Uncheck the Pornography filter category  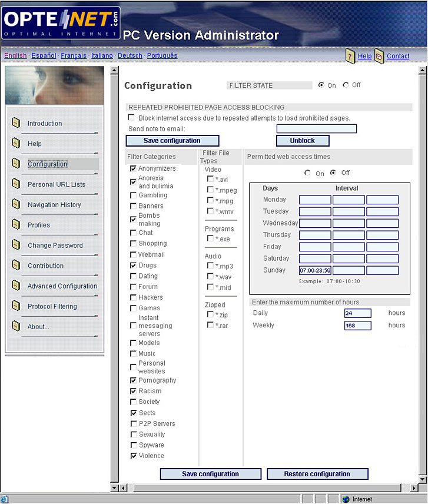133,380
